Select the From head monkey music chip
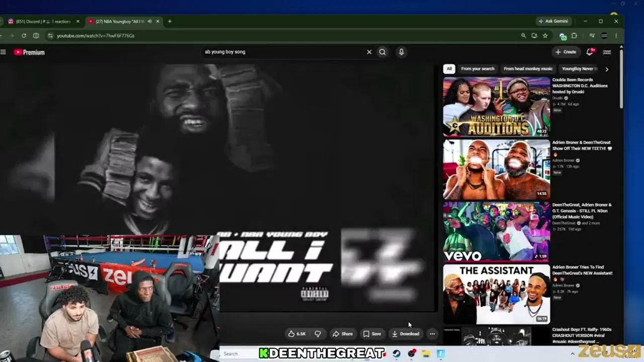Screen dimensions: 644x362 528,69
